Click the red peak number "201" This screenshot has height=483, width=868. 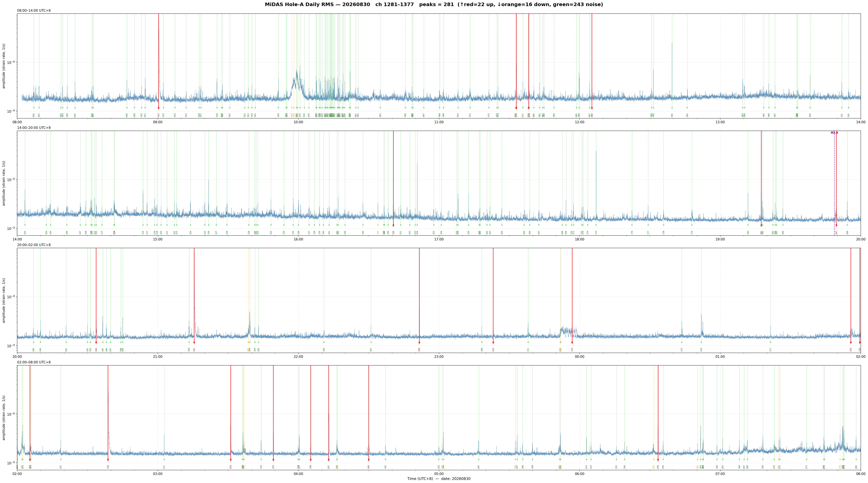pos(194,350)
